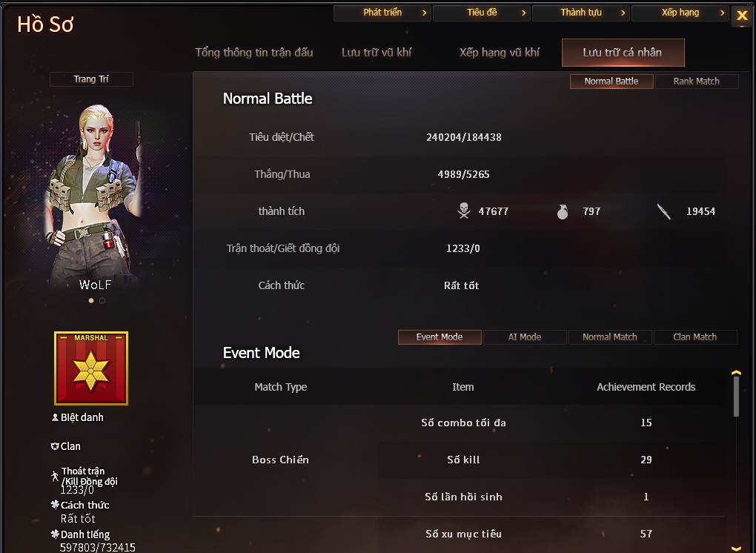756x553 pixels.
Task: Toggle to Rank Match statistics
Action: click(696, 81)
